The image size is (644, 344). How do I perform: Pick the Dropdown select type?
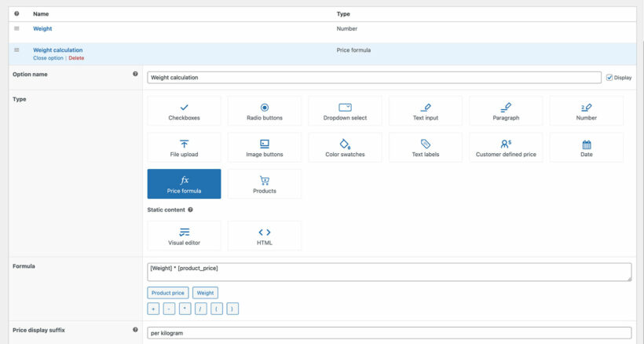pos(345,111)
